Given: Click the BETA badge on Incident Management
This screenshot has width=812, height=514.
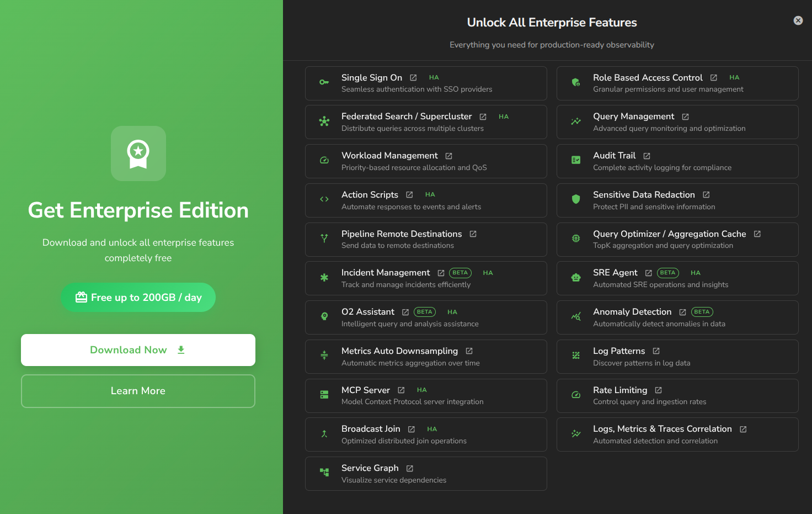Looking at the screenshot, I should 460,273.
